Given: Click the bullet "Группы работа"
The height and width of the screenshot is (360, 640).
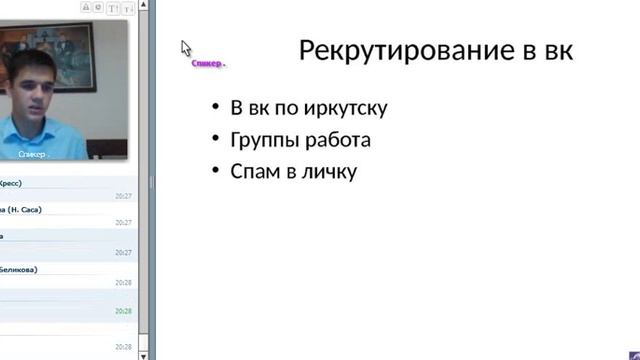Looking at the screenshot, I should tap(300, 140).
